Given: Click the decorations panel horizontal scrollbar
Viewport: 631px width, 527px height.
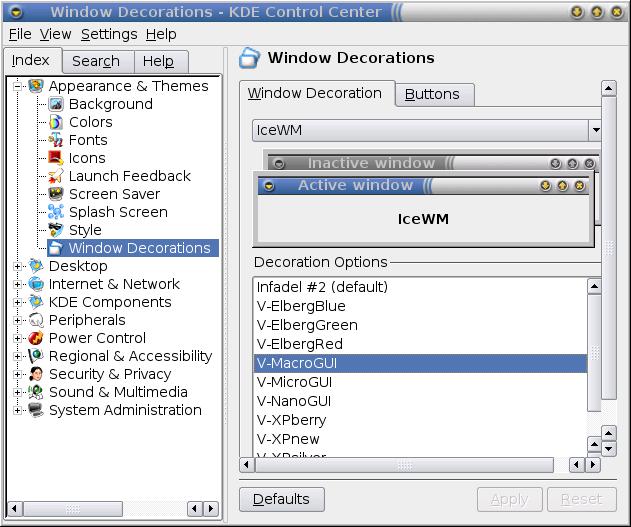Looking at the screenshot, I should click(x=404, y=465).
